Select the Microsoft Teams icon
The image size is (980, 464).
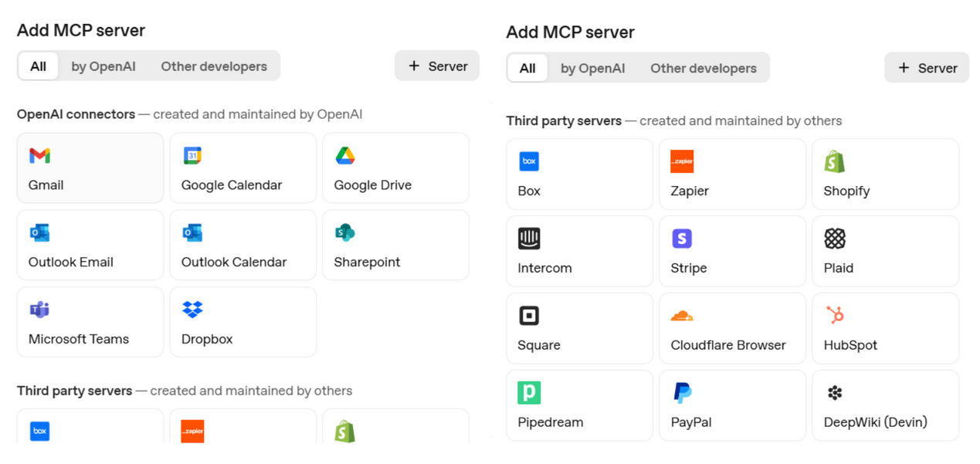coord(39,310)
